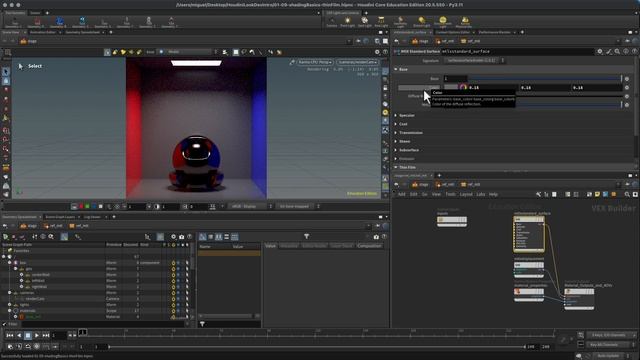Click the sticky note icon in network toolbar
This screenshot has height=360, width=640.
pos(597,194)
